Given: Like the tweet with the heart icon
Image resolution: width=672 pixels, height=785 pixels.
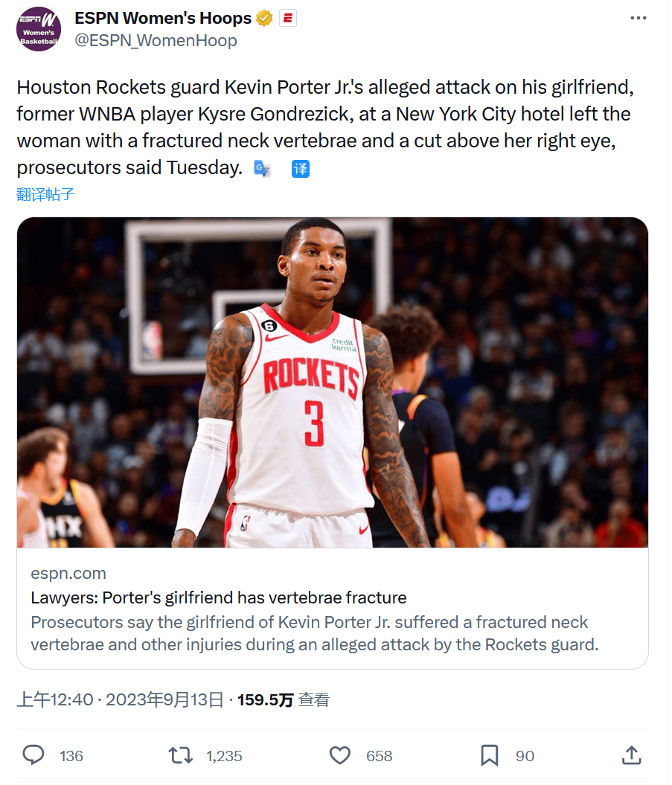Looking at the screenshot, I should 340,755.
